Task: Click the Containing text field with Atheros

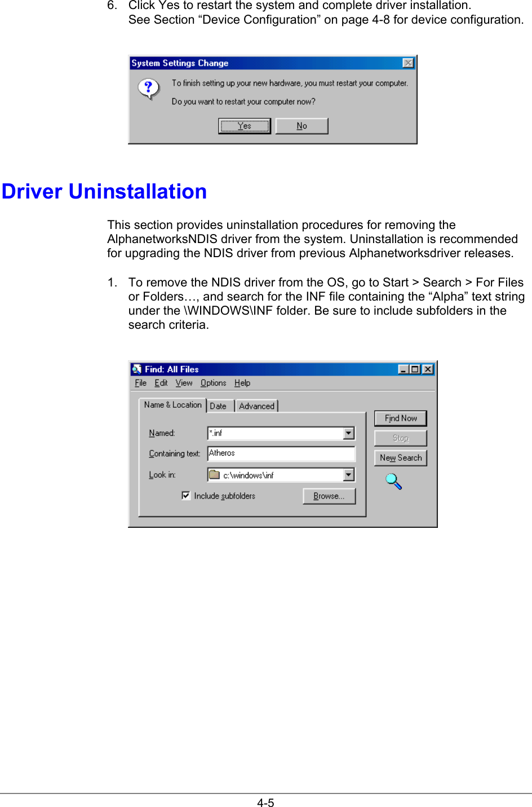Action: pos(281,453)
